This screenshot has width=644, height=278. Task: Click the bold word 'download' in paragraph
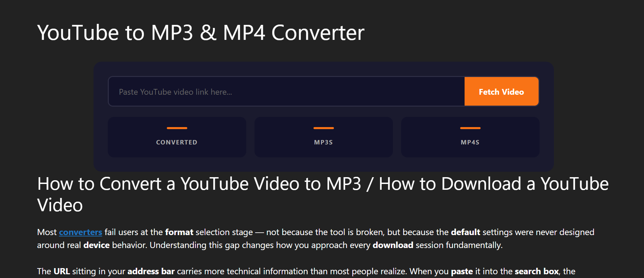pyautogui.click(x=393, y=245)
